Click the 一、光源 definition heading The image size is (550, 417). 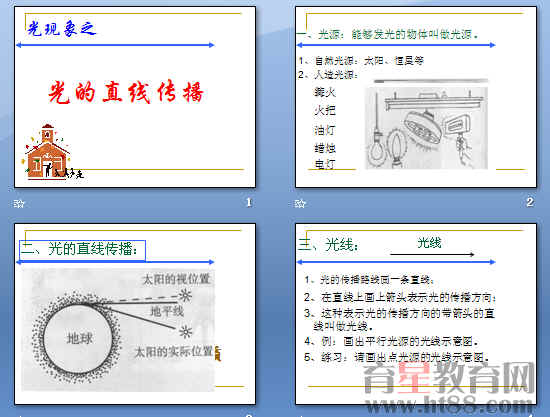click(388, 34)
